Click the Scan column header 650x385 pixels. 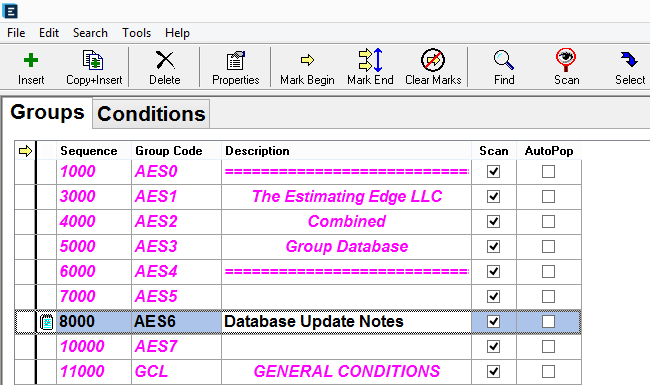pyautogui.click(x=494, y=151)
